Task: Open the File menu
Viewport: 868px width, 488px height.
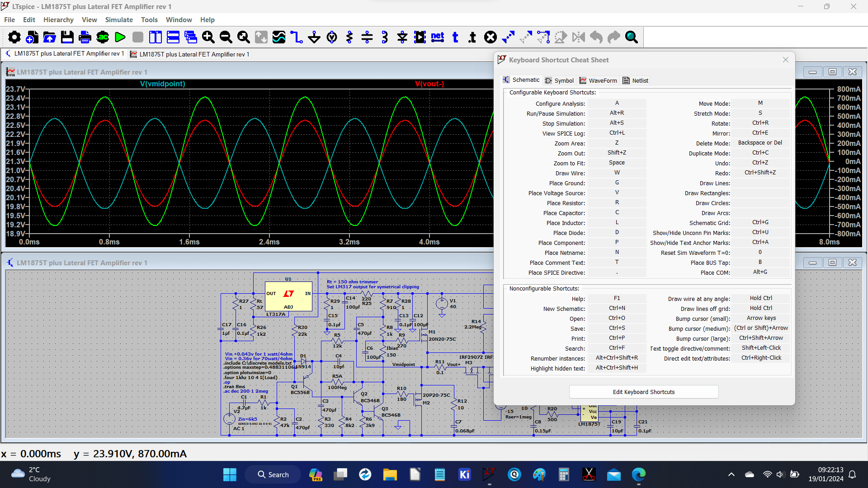Action: tap(9, 20)
